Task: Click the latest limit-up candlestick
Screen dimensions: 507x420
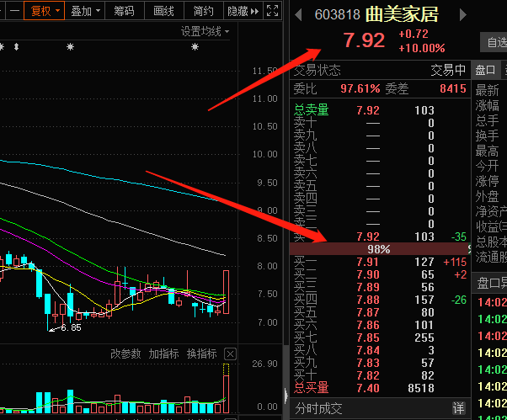Action: pos(226,292)
